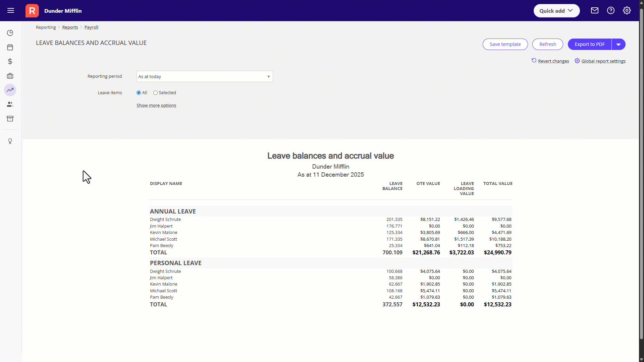Open the settings gear in the top bar
Viewport: 644px width, 362px height.
627,10
